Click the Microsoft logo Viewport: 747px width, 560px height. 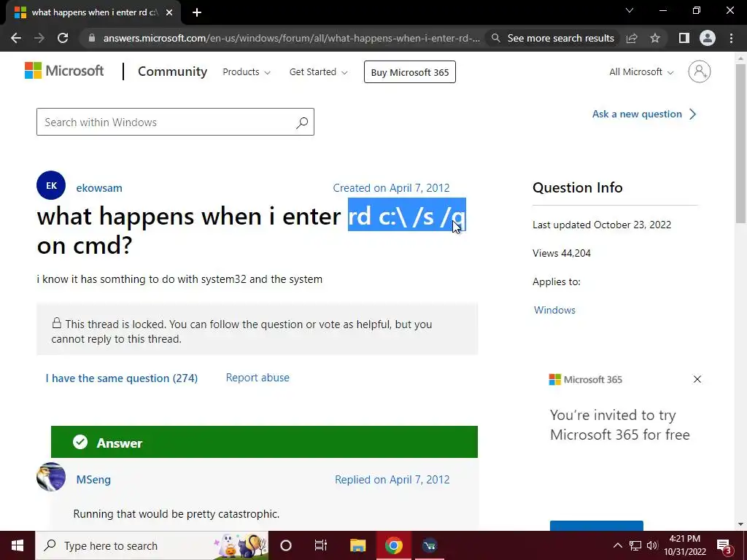pos(64,71)
